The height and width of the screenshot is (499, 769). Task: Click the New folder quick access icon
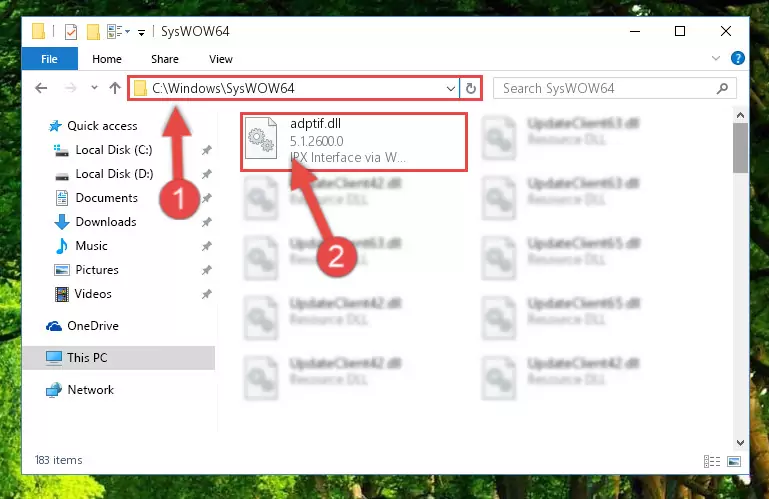pos(93,32)
